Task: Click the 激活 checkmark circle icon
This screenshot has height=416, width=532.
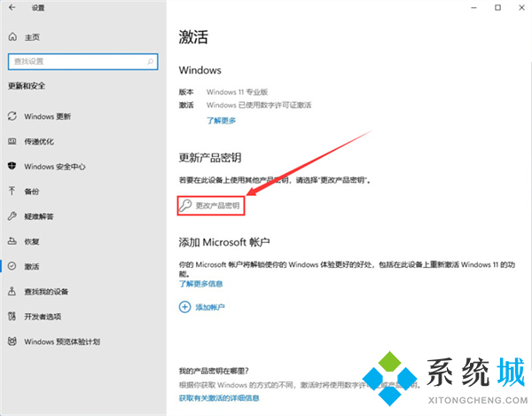Action: pyautogui.click(x=12, y=266)
